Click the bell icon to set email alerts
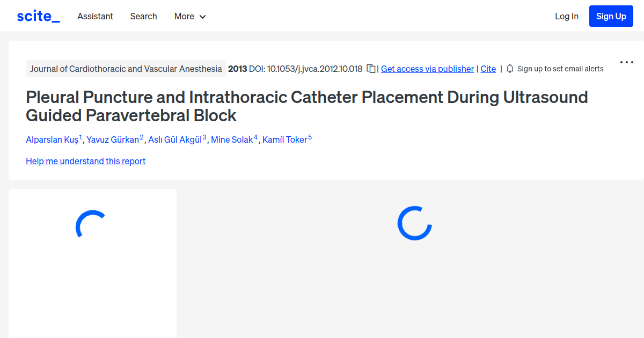 [509, 69]
